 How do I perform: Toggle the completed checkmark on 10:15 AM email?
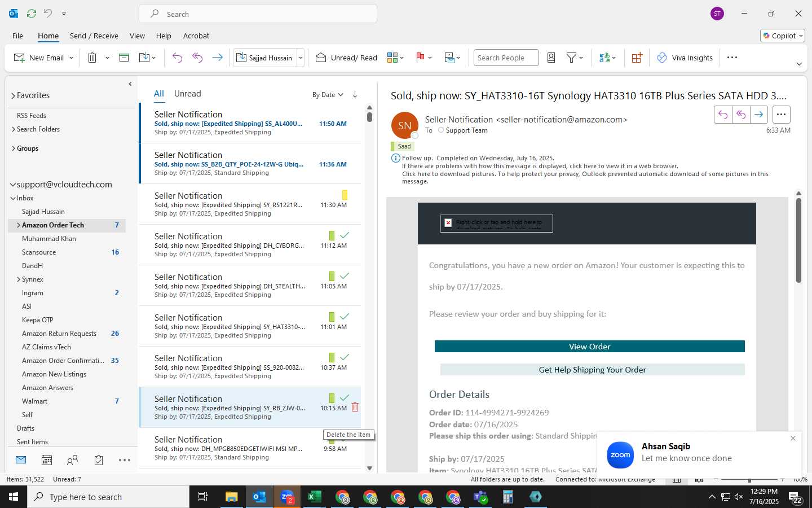coord(345,397)
